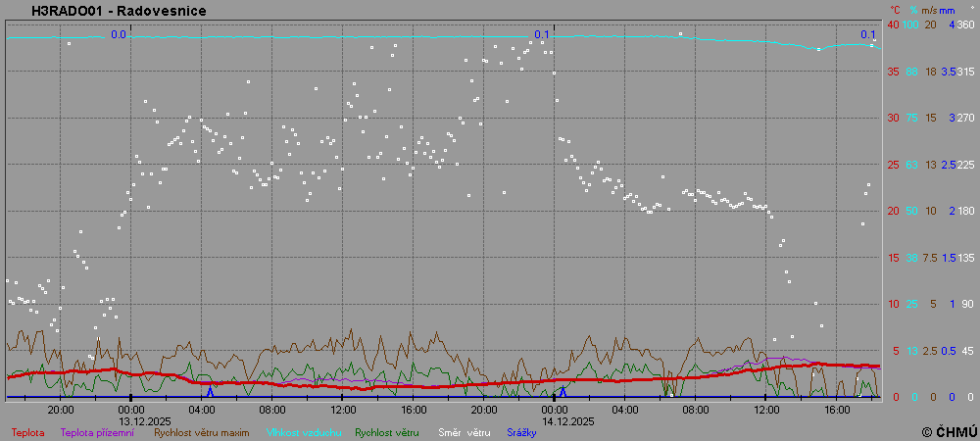The image size is (980, 441).
Task: Select the cyan Vlhkost vzduchu legend entry
Action: [x=299, y=431]
